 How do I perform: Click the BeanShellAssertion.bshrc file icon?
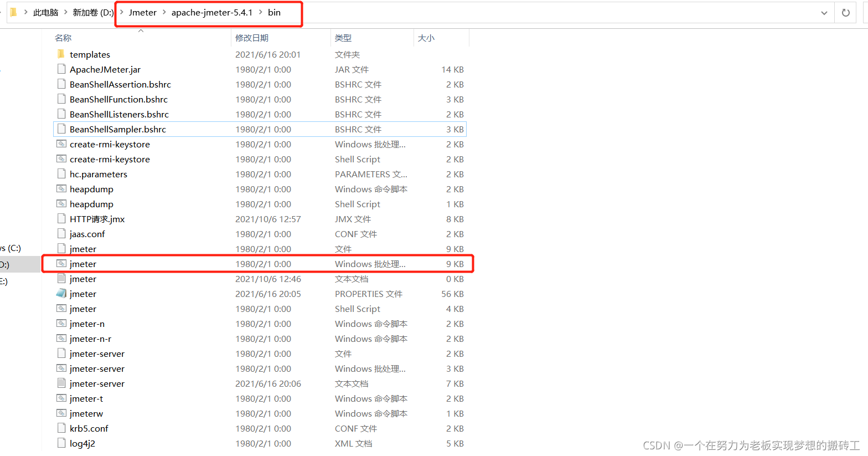[61, 84]
